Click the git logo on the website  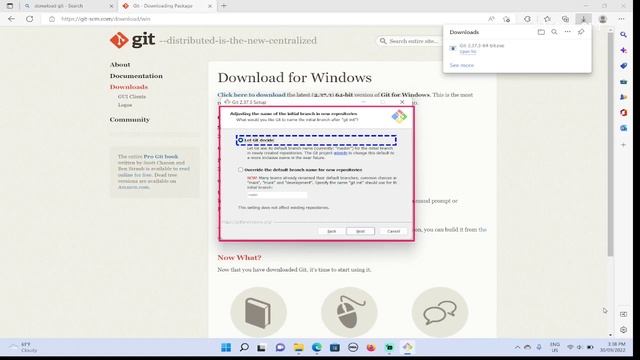[133, 40]
